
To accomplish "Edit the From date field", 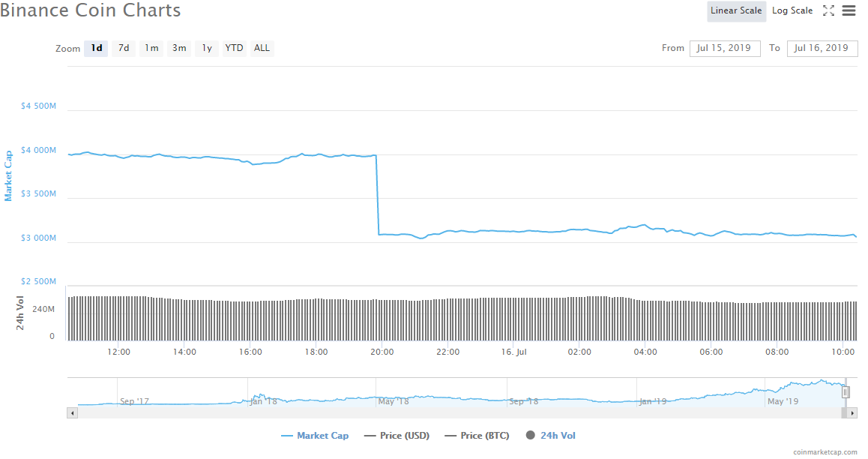I will tap(725, 48).
